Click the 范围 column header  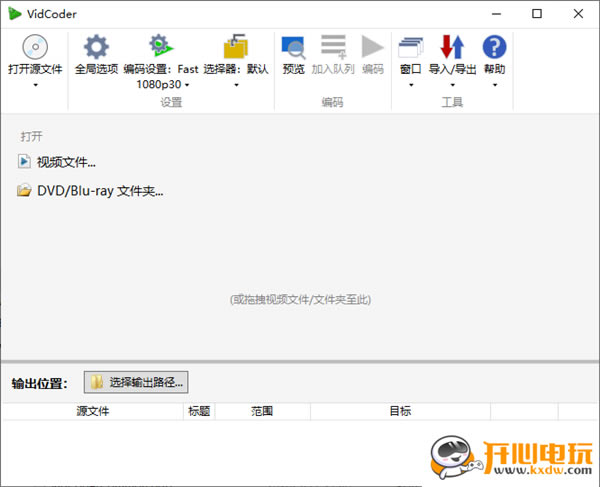pos(262,411)
